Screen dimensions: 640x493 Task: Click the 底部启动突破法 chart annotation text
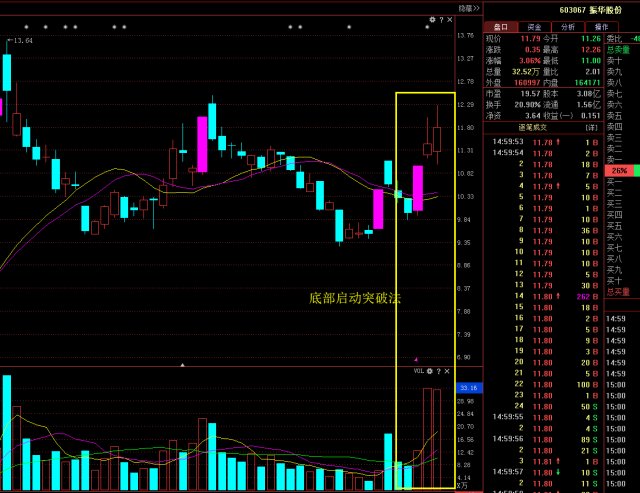[354, 298]
